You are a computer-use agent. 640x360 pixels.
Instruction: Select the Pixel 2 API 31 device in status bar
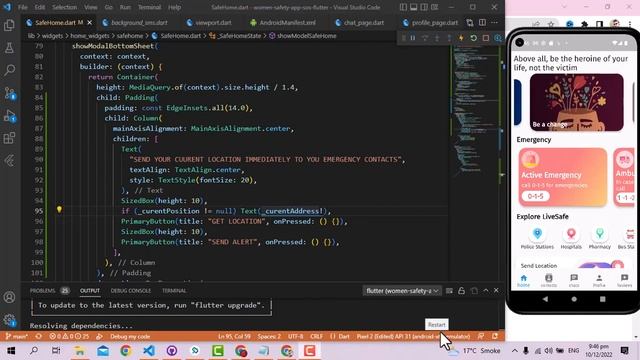point(413,337)
